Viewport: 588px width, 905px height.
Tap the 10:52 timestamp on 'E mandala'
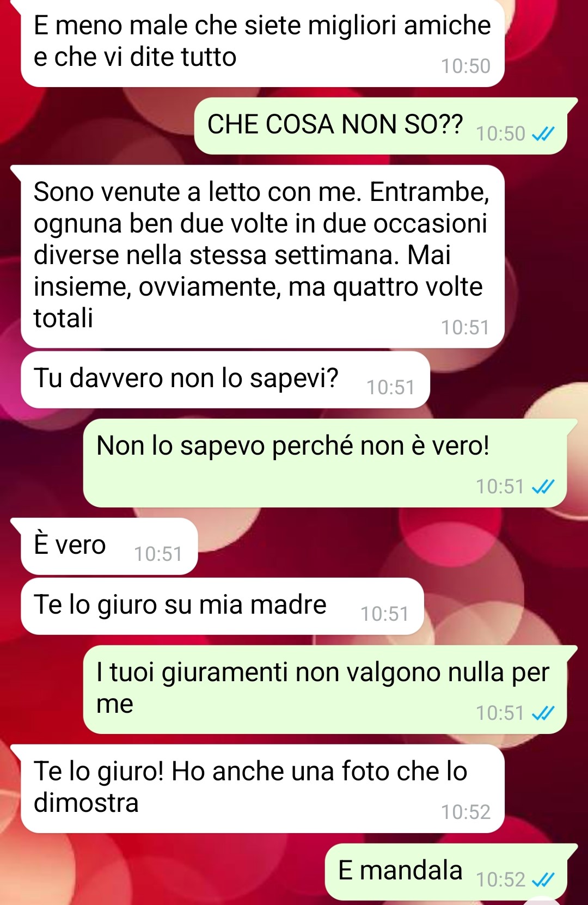coord(501,879)
